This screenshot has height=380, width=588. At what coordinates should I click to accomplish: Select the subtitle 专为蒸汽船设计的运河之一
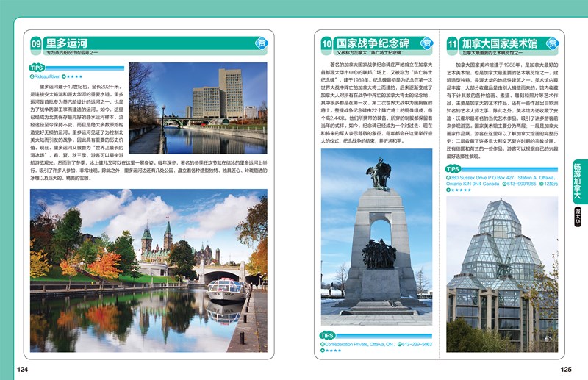point(71,52)
